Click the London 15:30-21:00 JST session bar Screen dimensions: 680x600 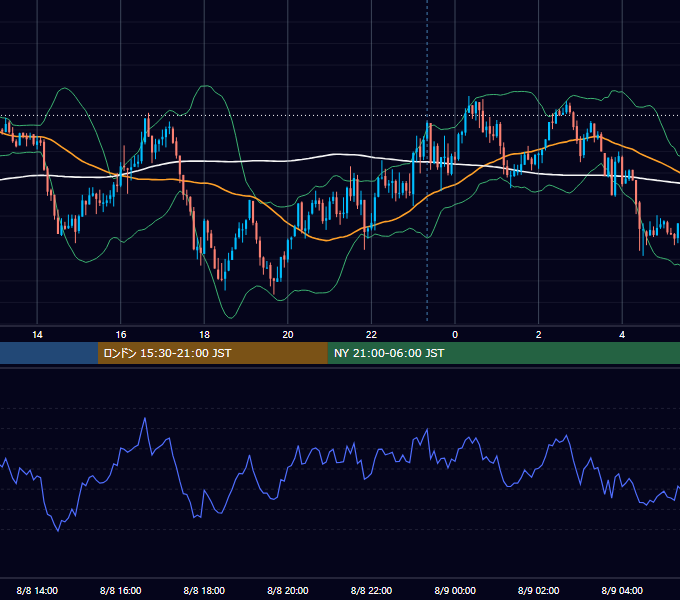pyautogui.click(x=212, y=353)
